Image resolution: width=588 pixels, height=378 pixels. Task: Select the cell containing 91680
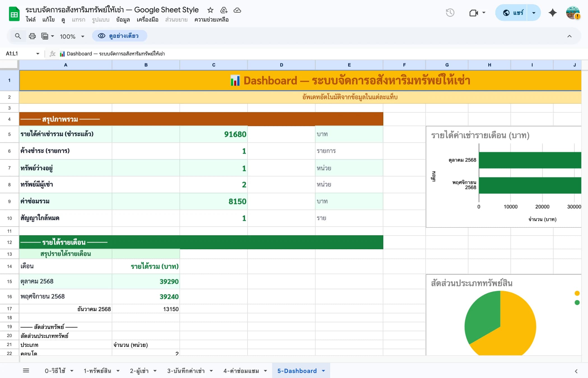(x=214, y=134)
